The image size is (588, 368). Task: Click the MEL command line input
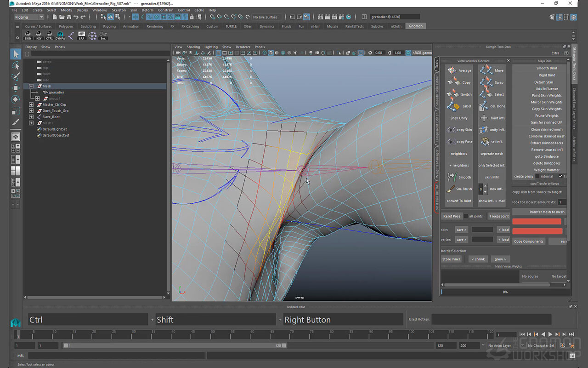[x=116, y=356]
